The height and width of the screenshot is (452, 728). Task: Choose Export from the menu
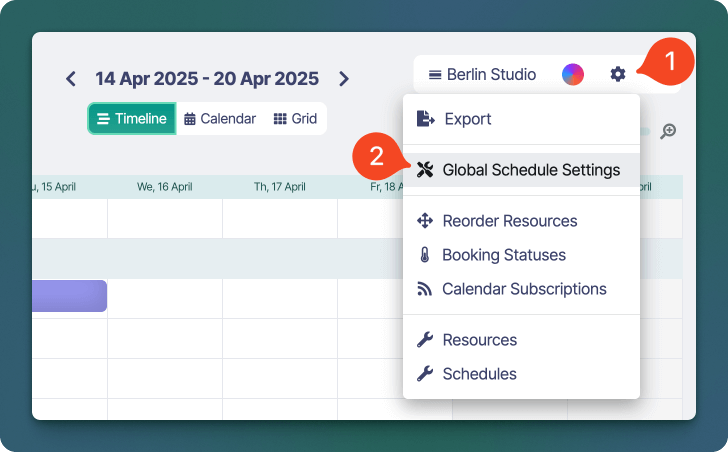click(521, 119)
